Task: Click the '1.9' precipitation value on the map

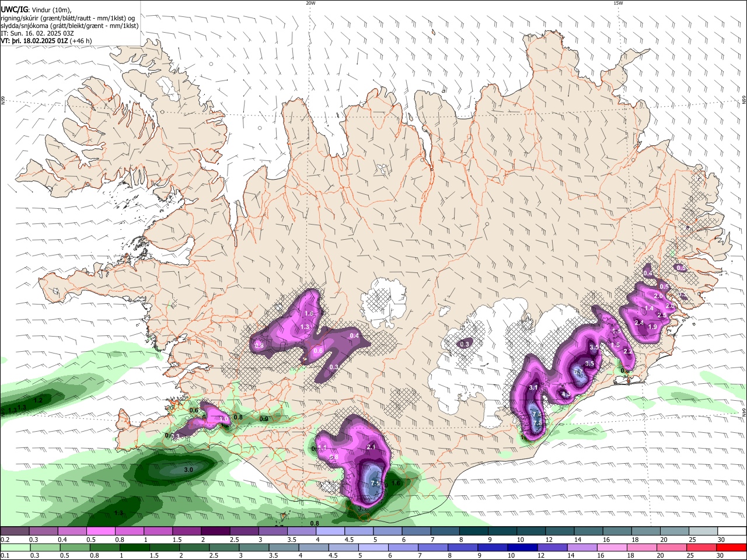Action: (x=652, y=327)
